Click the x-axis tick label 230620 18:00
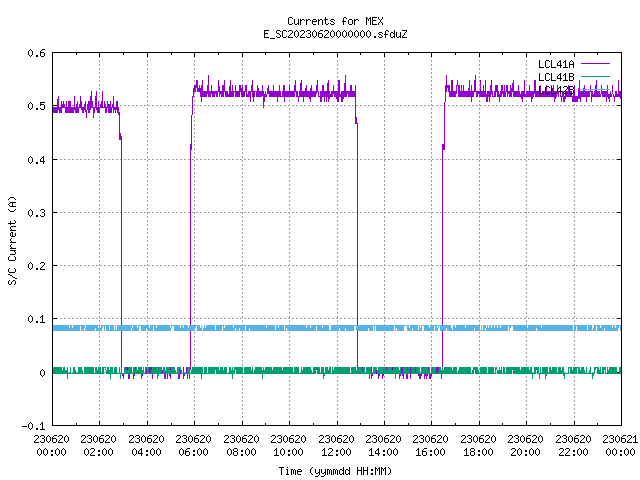 click(x=478, y=446)
